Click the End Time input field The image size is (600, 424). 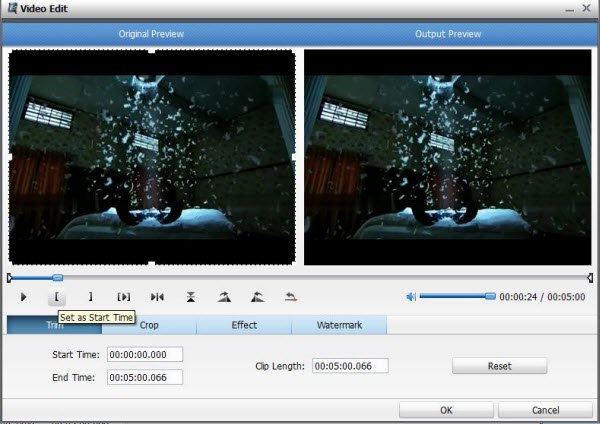coord(145,377)
